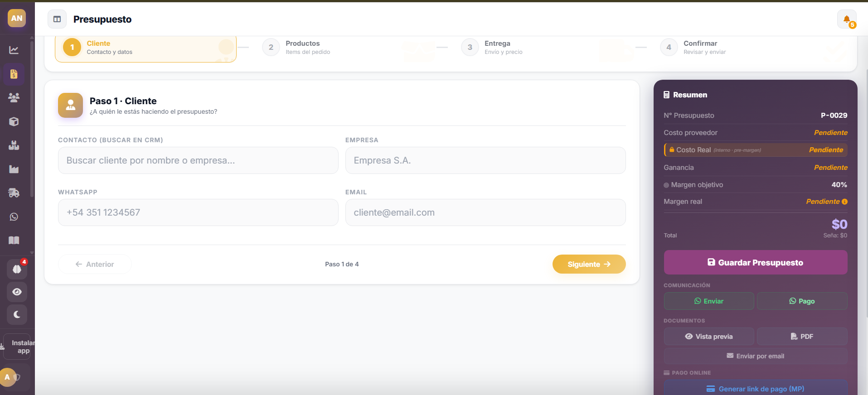The width and height of the screenshot is (868, 395).
Task: Open the clients group icon
Action: coord(14,97)
